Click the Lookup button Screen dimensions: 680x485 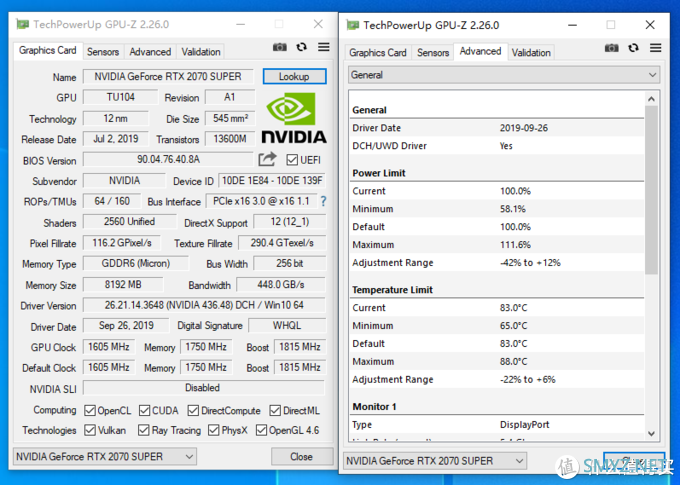[x=294, y=76]
